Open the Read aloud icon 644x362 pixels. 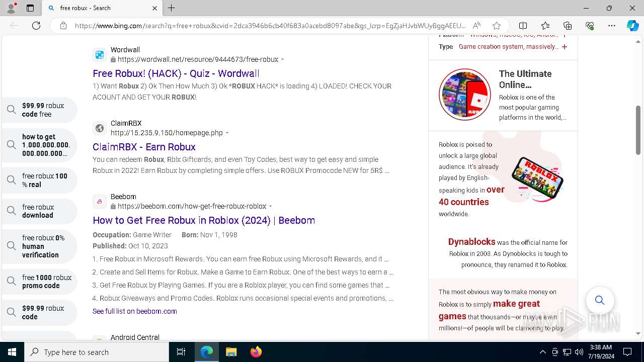click(x=476, y=26)
